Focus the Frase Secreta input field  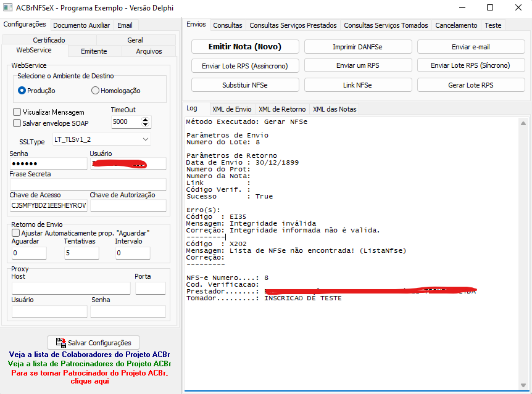88,185
